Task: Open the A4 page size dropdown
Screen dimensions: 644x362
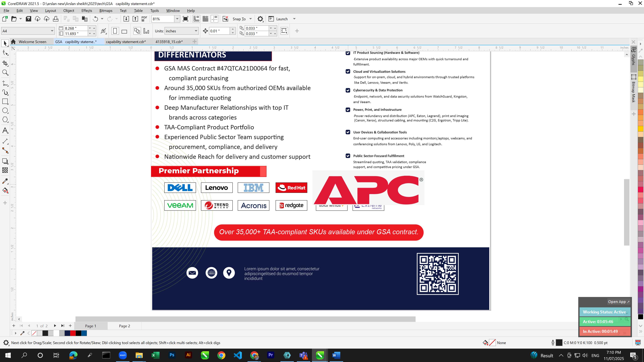Action: pos(52,31)
